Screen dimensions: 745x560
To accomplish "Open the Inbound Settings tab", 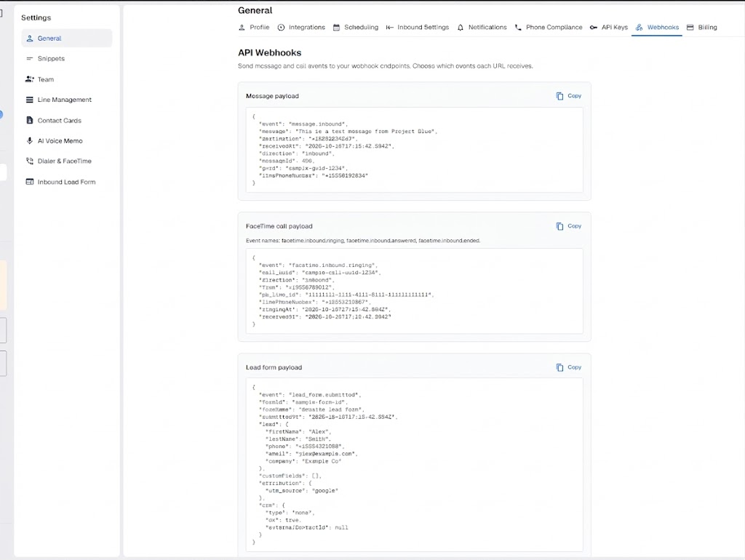I will click(x=417, y=28).
